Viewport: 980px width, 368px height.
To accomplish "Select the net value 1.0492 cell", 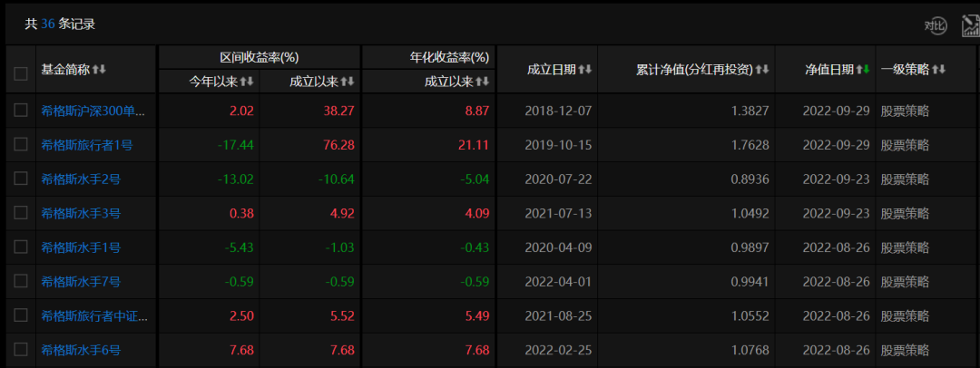I will point(750,214).
